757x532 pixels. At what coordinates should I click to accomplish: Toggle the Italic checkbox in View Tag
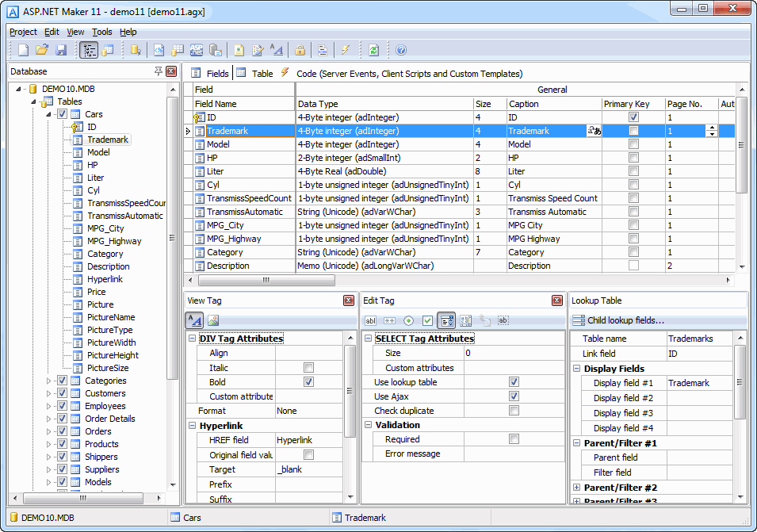click(308, 367)
